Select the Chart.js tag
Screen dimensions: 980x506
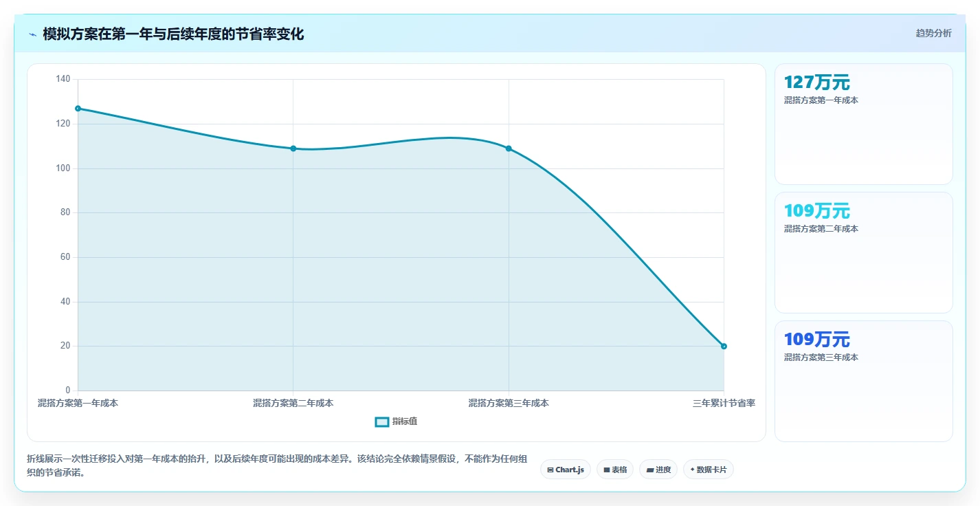[x=566, y=470]
